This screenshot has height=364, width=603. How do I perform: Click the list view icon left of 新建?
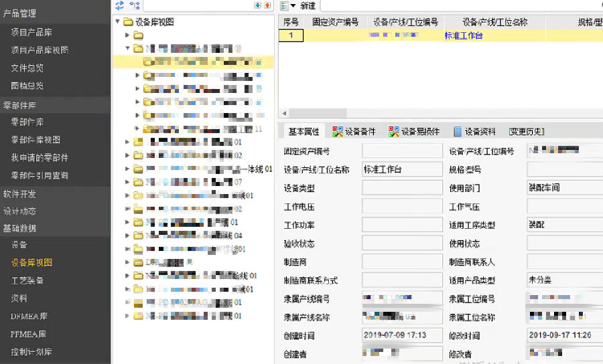(x=284, y=6)
